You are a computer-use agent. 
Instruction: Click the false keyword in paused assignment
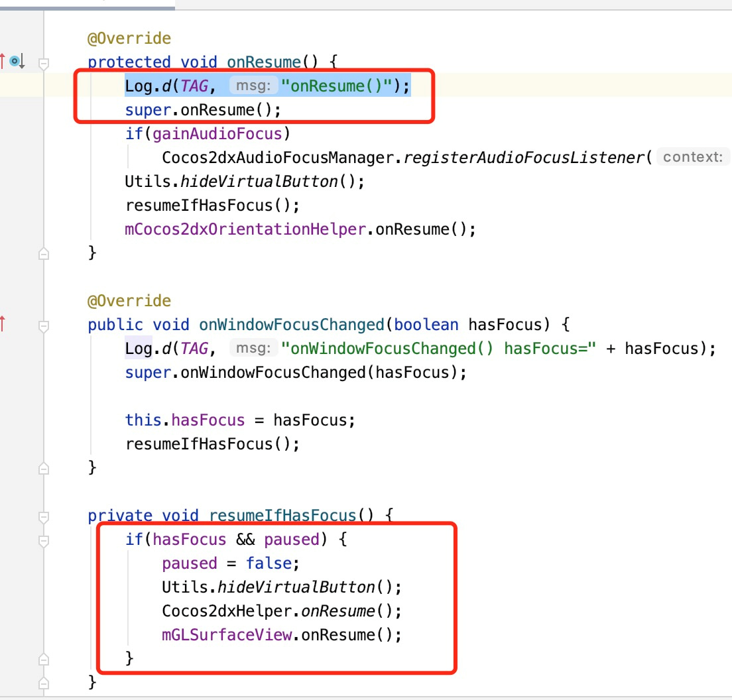[269, 563]
